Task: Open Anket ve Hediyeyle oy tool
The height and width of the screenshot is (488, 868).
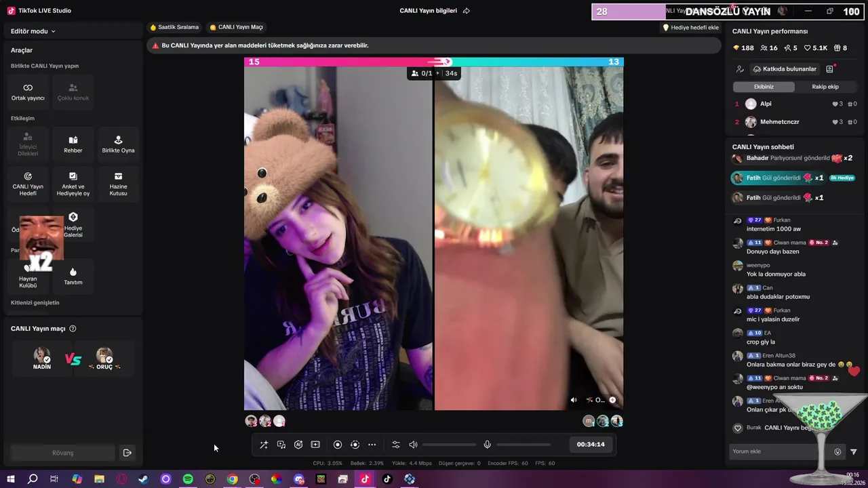Action: point(73,184)
